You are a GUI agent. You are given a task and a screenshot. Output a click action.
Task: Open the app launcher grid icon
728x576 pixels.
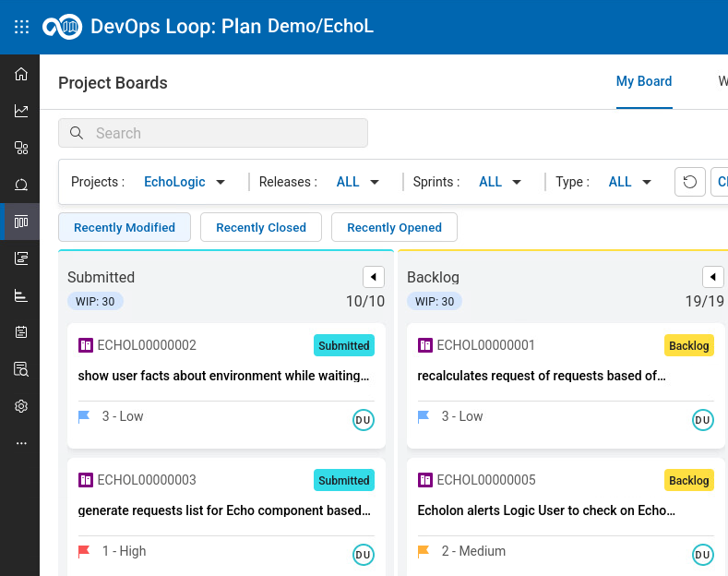point(21,27)
